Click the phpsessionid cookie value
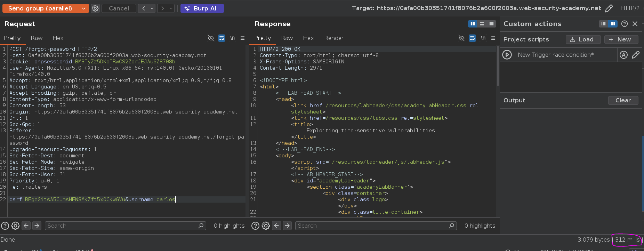 (125, 62)
